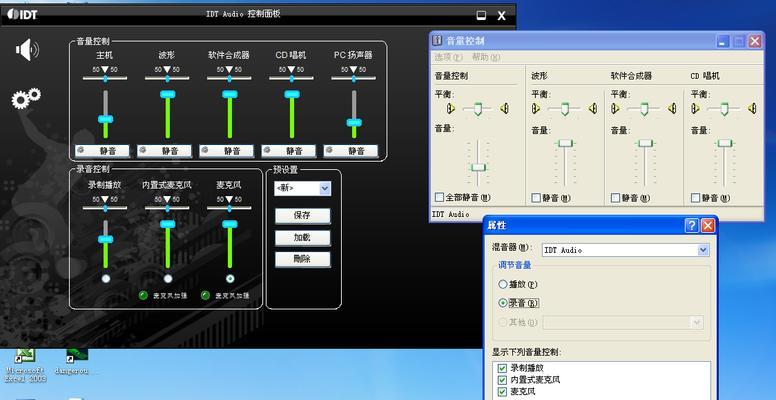Click the 显示下列音量控制 label
776x400 pixels.
tap(527, 352)
